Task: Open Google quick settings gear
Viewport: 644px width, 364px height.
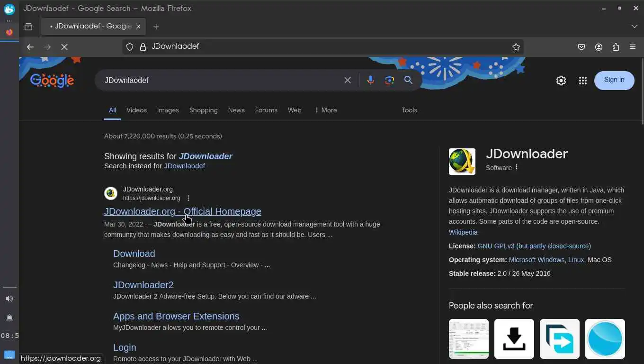Action: coord(561,81)
